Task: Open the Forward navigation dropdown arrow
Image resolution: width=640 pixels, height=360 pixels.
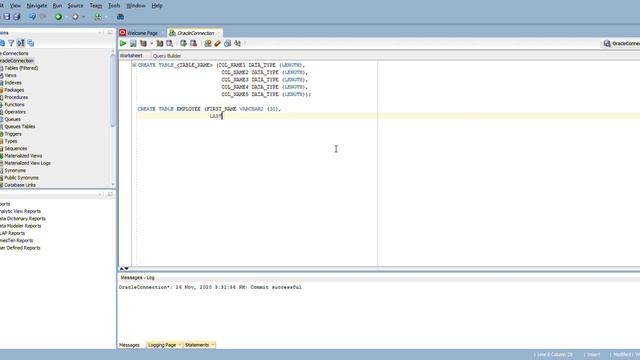Action: pyautogui.click(x=84, y=17)
